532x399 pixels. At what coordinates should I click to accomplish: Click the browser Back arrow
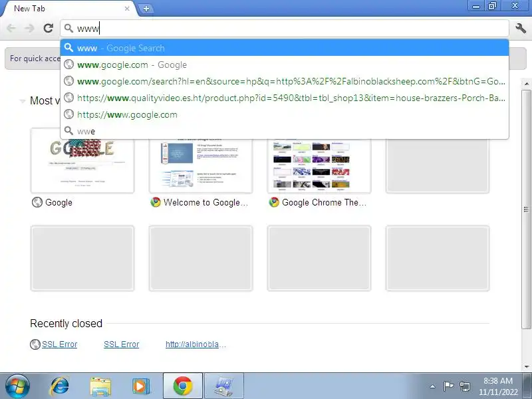(x=11, y=28)
